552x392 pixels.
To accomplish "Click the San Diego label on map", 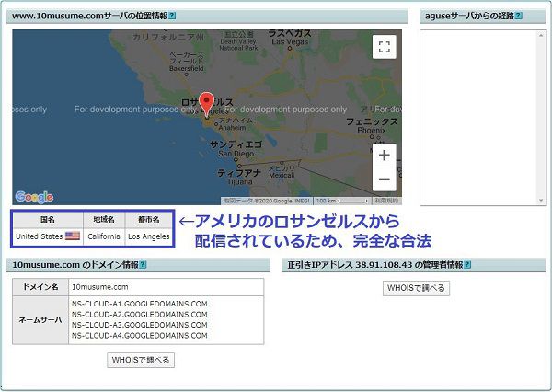I will click(236, 154).
